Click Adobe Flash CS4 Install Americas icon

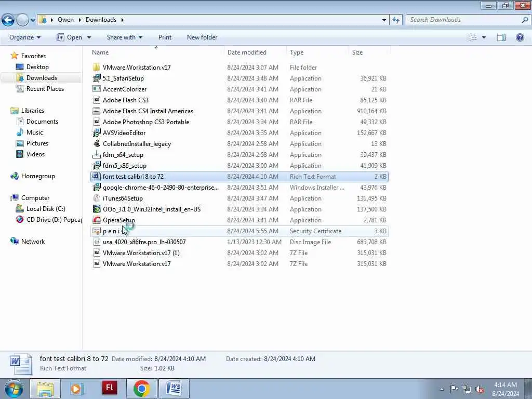pyautogui.click(x=96, y=111)
